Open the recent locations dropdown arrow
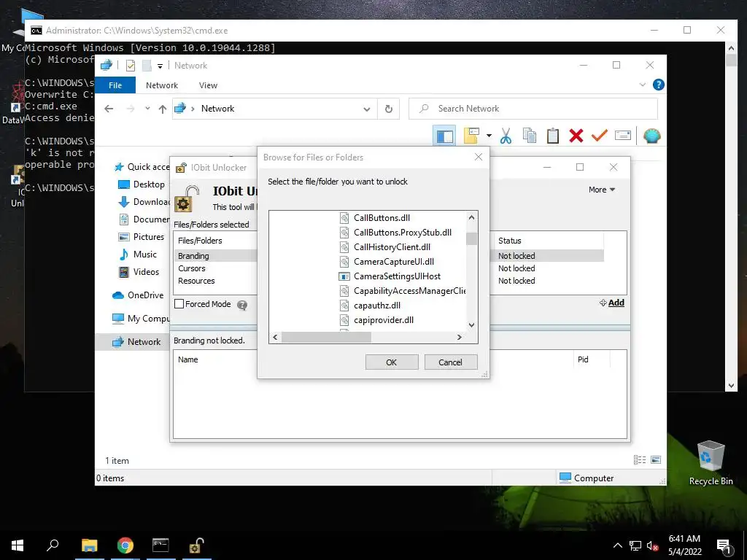 click(147, 109)
